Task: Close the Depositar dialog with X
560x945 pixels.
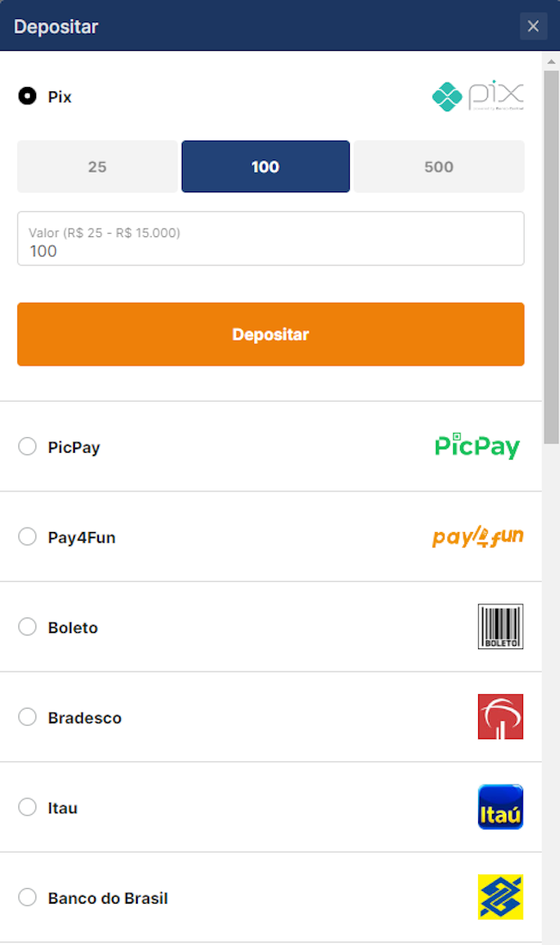Action: pyautogui.click(x=533, y=26)
